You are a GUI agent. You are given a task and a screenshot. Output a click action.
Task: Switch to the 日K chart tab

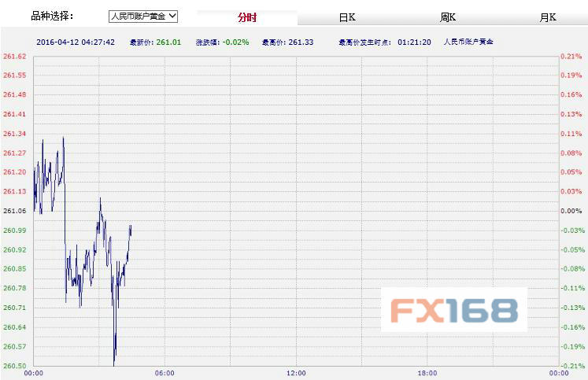tap(347, 17)
